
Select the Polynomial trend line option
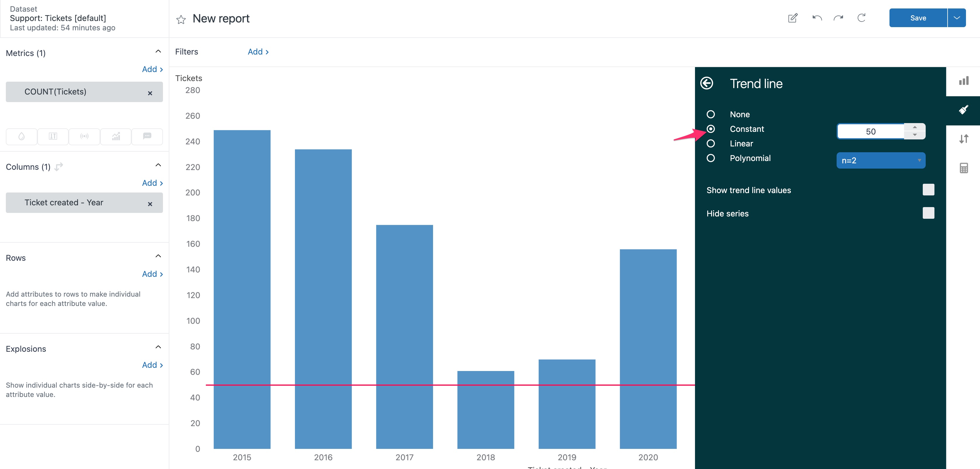click(710, 158)
